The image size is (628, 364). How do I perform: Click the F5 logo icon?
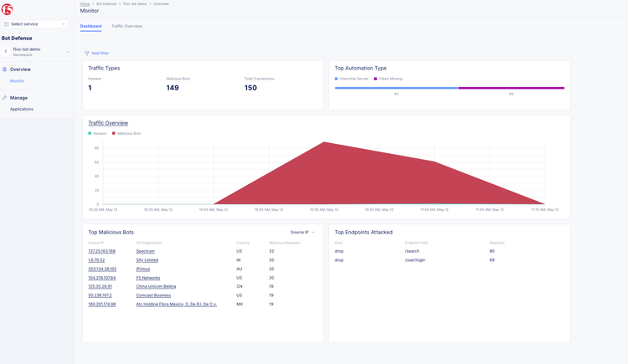[7, 9]
